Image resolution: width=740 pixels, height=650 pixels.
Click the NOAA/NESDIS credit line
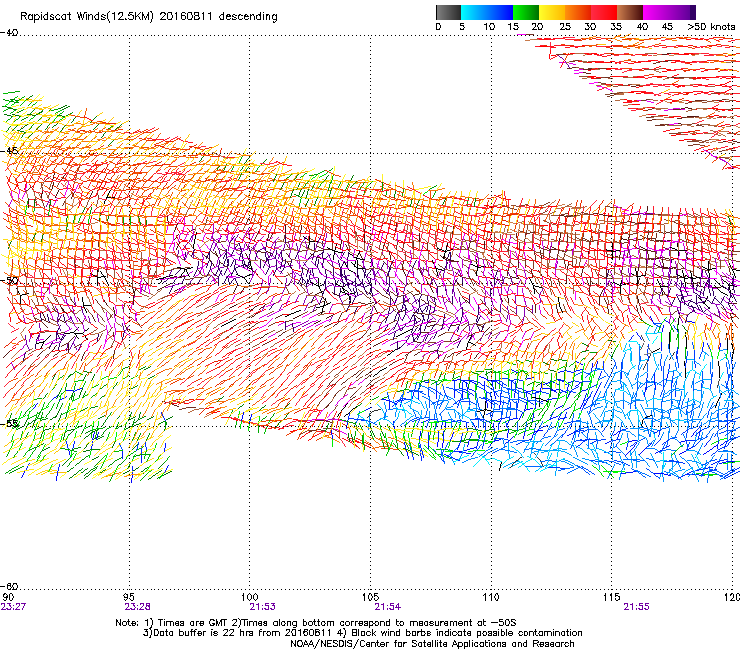pyautogui.click(x=432, y=644)
